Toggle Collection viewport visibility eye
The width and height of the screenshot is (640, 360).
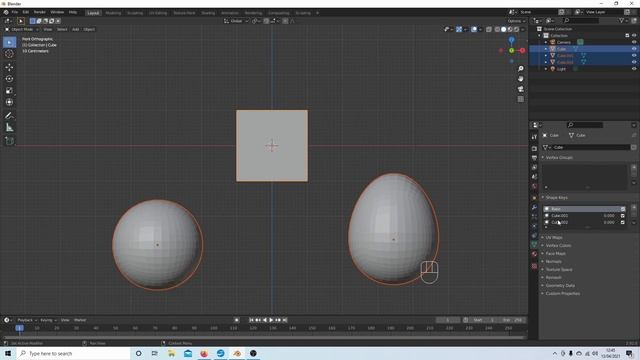634,36
